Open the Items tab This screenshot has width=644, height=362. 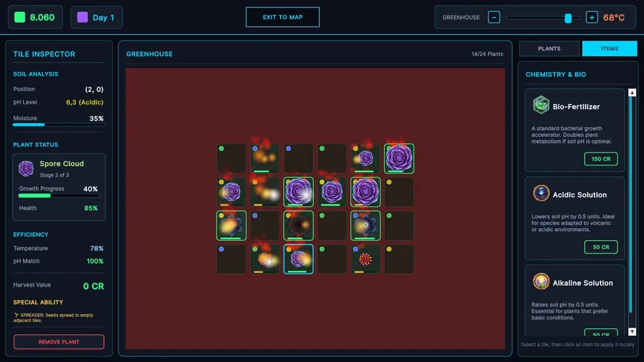pos(610,49)
